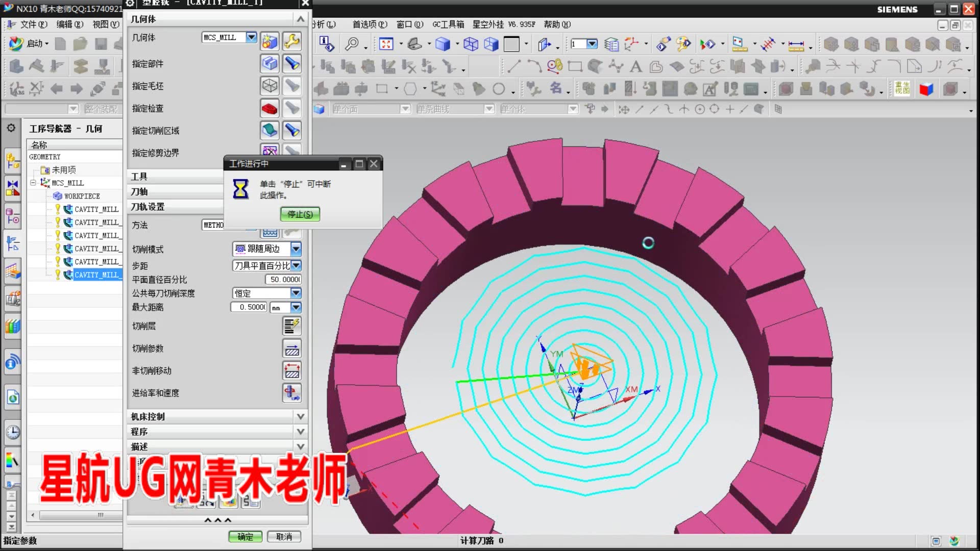Click the Max Distance (最大距离) 0.5000 field
Image resolution: width=980 pixels, height=551 pixels.
(249, 307)
